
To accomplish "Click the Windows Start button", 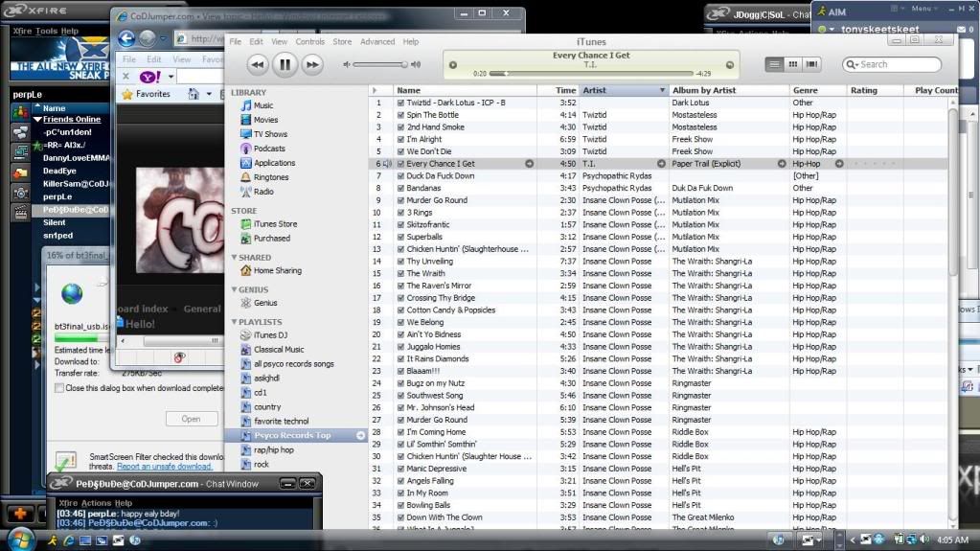I will point(20,540).
